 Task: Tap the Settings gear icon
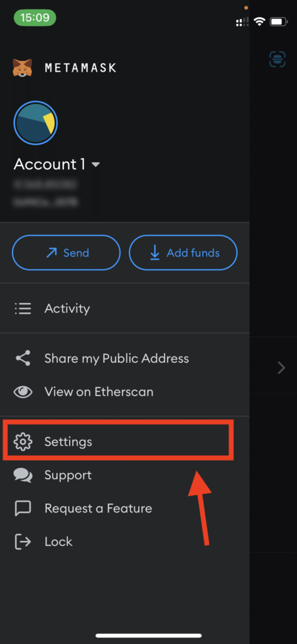[x=23, y=442]
